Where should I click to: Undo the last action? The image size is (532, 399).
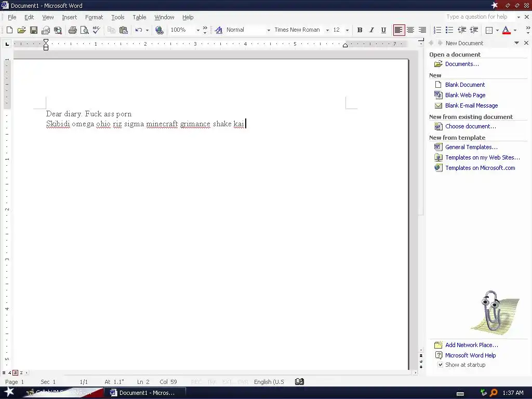tap(138, 30)
